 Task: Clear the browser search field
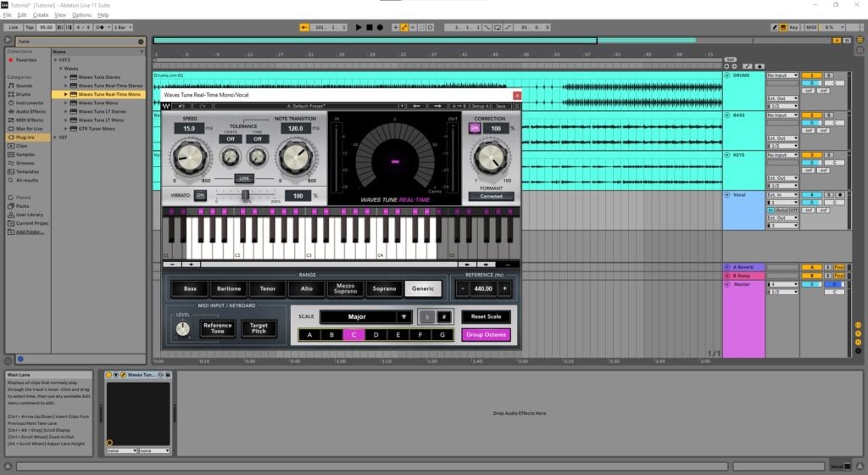141,42
